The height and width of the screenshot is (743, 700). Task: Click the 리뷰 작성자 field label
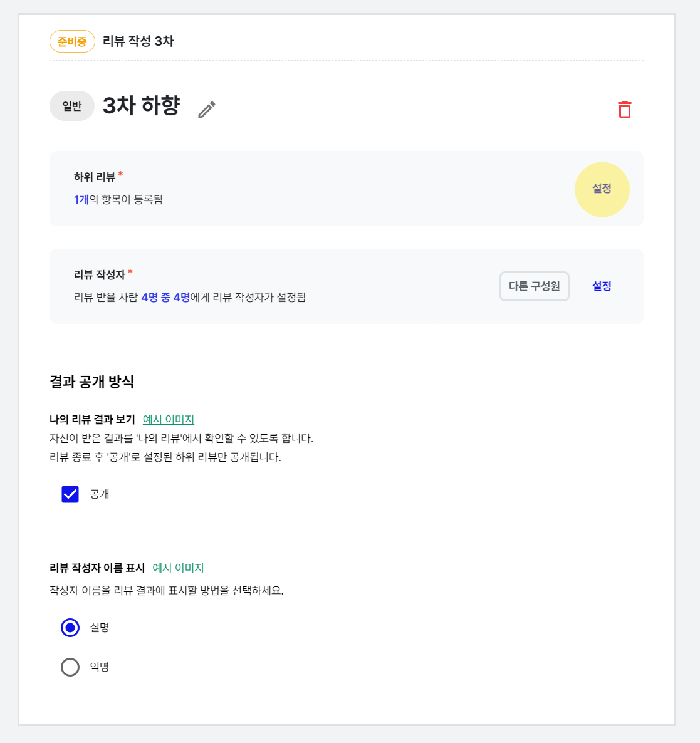[x=99, y=275]
